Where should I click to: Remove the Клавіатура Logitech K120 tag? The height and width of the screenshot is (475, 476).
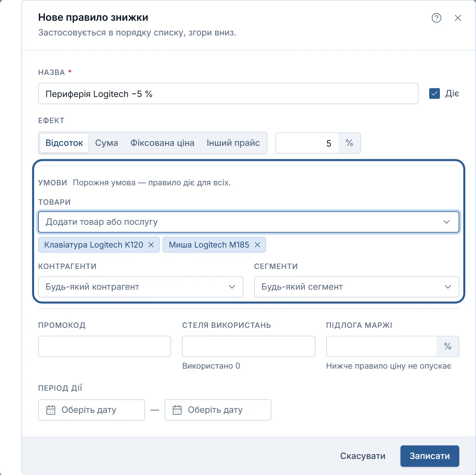point(151,245)
